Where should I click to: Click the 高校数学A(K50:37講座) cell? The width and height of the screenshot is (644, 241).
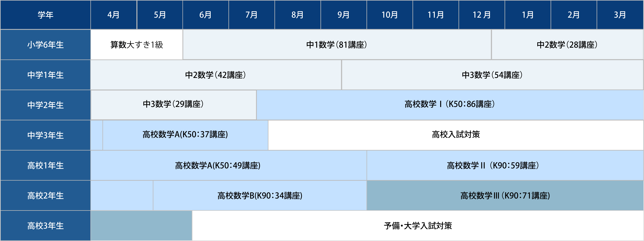[x=185, y=135]
